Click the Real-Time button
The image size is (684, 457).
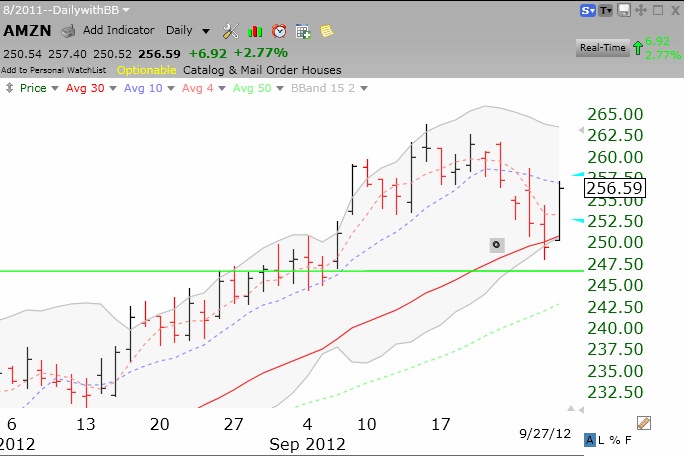coord(603,48)
